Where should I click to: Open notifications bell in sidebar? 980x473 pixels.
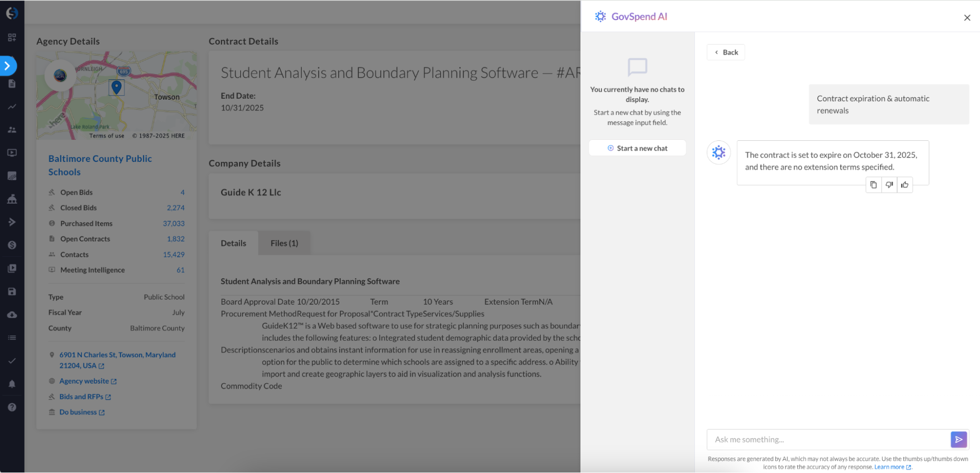click(x=12, y=384)
